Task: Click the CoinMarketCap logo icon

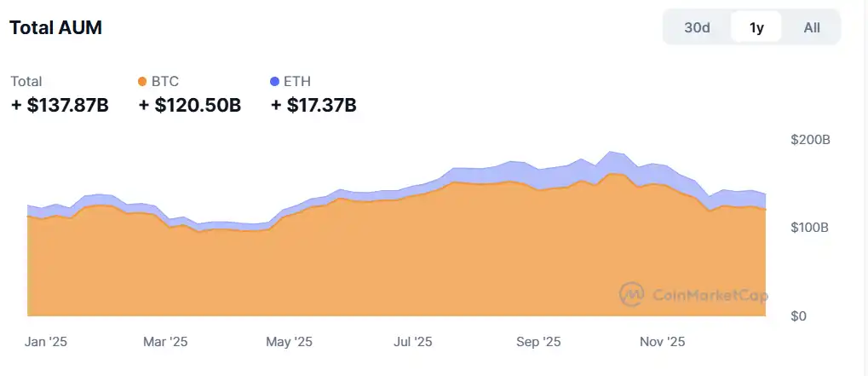Action: (x=632, y=295)
